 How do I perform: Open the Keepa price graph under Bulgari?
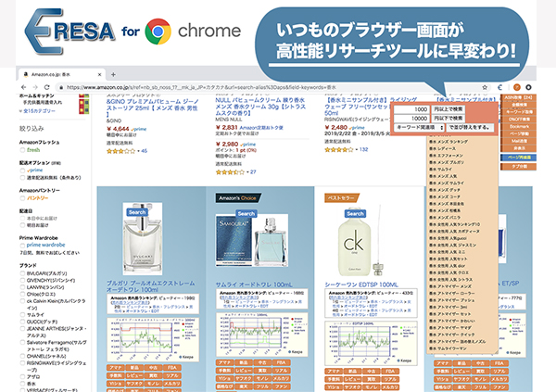click(x=153, y=339)
